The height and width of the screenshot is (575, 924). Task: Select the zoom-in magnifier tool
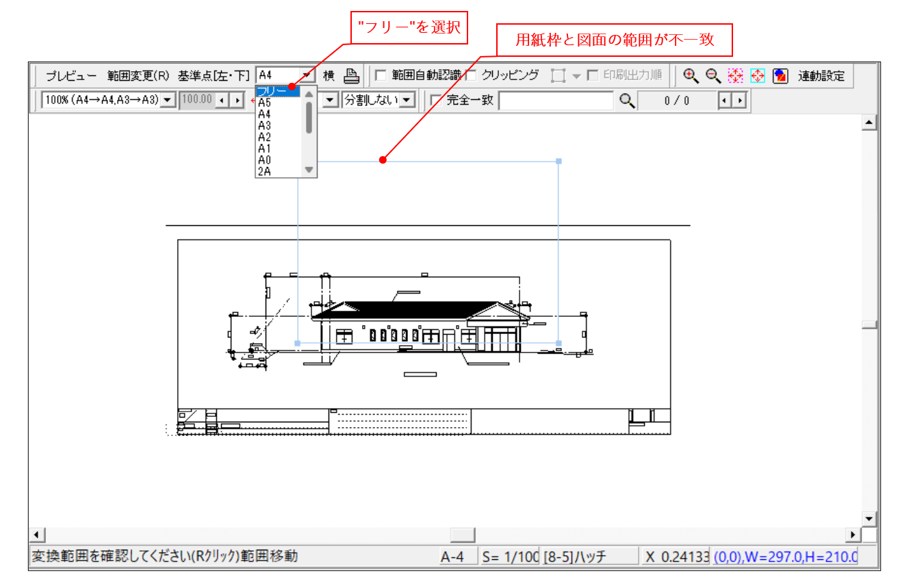[688, 75]
